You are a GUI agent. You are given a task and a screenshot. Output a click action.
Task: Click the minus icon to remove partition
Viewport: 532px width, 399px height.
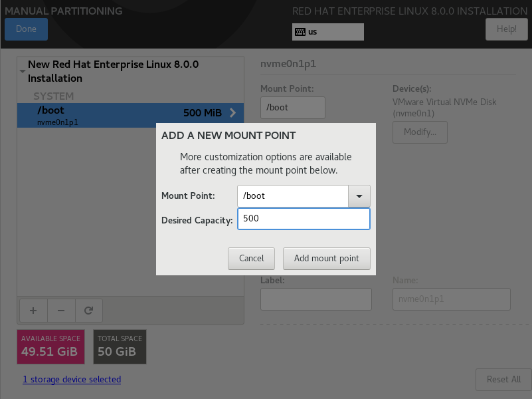pyautogui.click(x=61, y=311)
